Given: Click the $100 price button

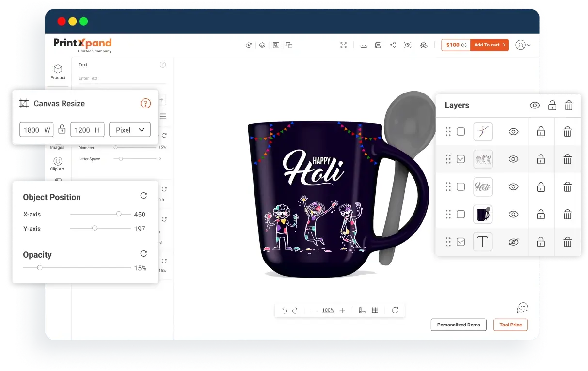Looking at the screenshot, I should tap(456, 45).
